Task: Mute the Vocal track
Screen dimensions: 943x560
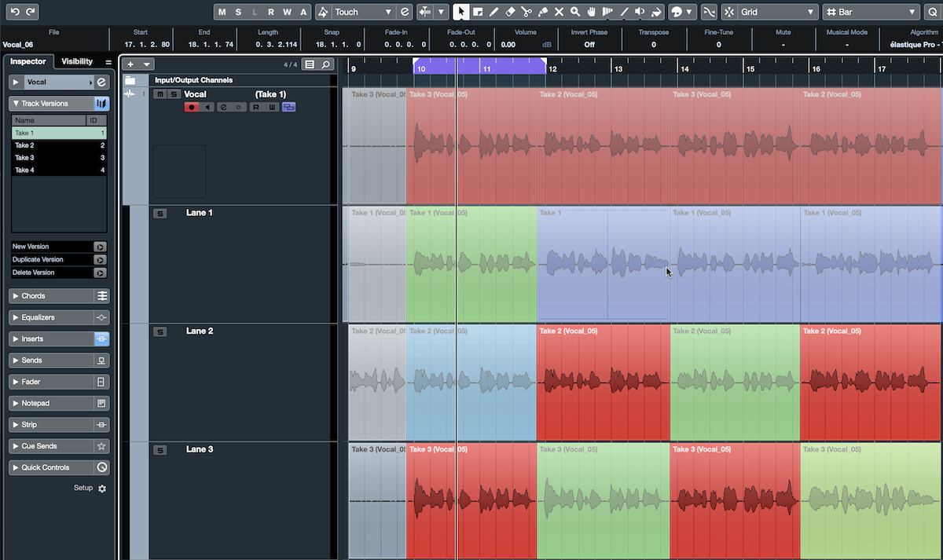Action: [160, 94]
